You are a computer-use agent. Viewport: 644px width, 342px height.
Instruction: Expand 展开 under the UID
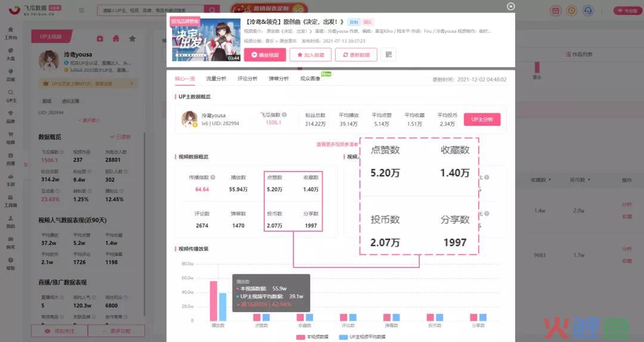click(x=88, y=120)
